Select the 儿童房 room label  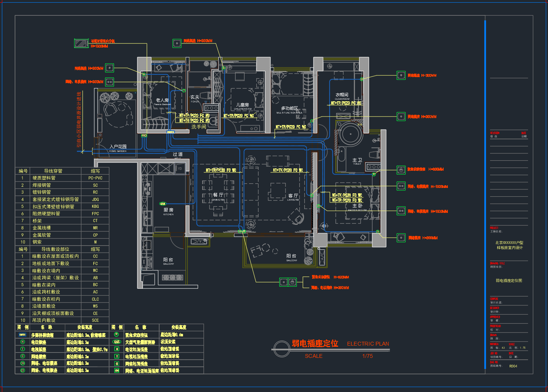[x=243, y=105]
